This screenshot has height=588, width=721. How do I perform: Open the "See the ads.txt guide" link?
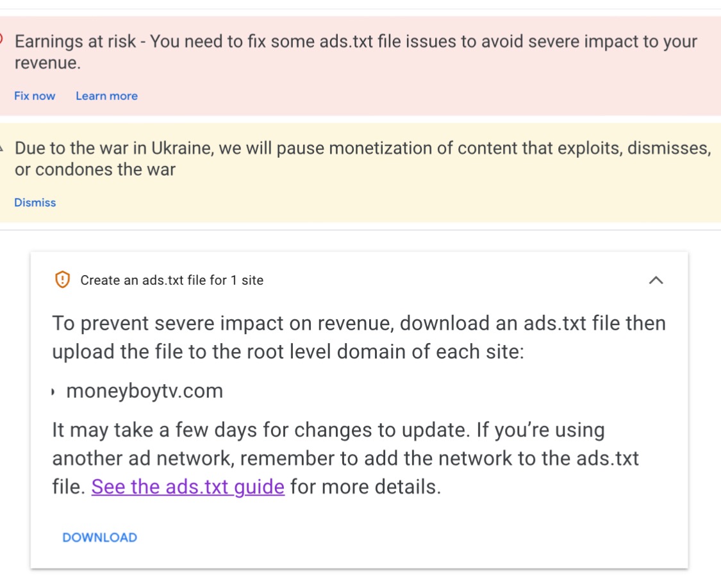click(x=188, y=487)
